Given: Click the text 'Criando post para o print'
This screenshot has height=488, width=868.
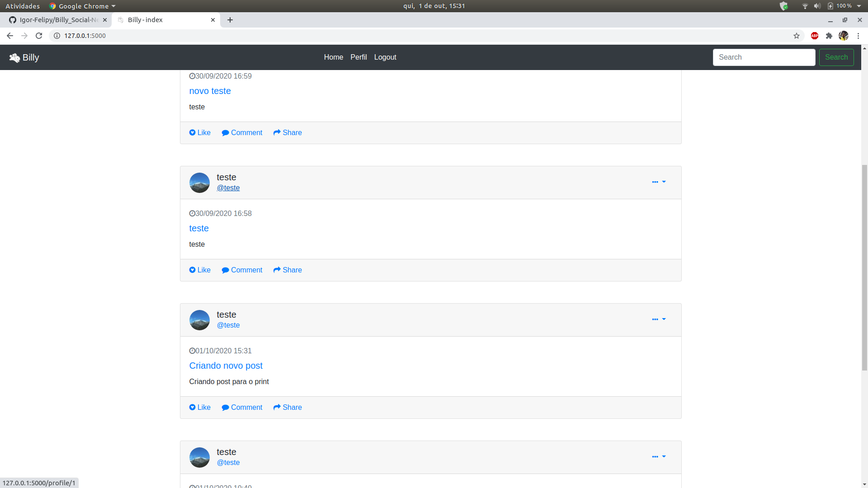Looking at the screenshot, I should click(229, 382).
